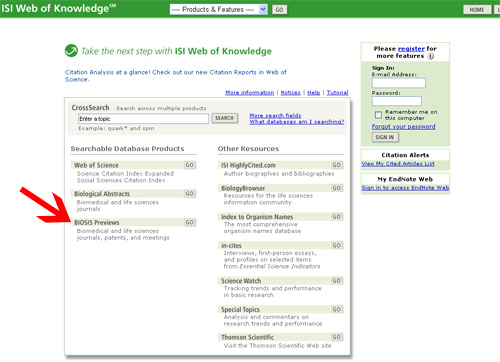Click the CrossSearch topic input field
Viewport: 500px width, 362px height.
point(143,119)
